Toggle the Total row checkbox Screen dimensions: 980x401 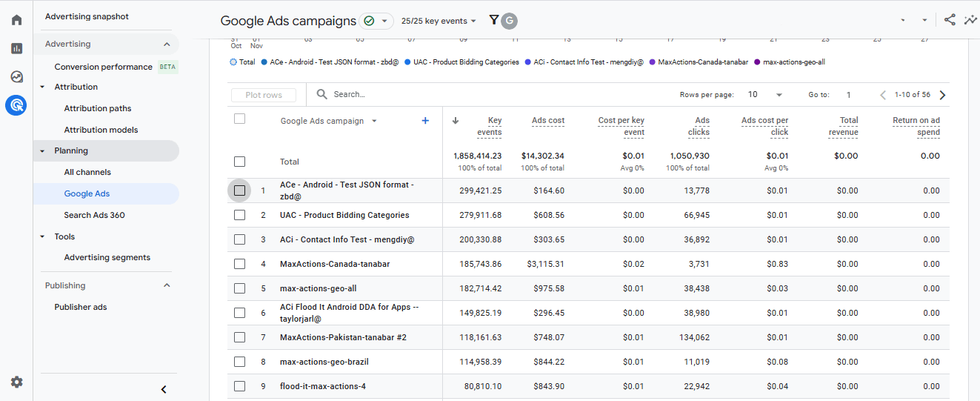click(239, 162)
